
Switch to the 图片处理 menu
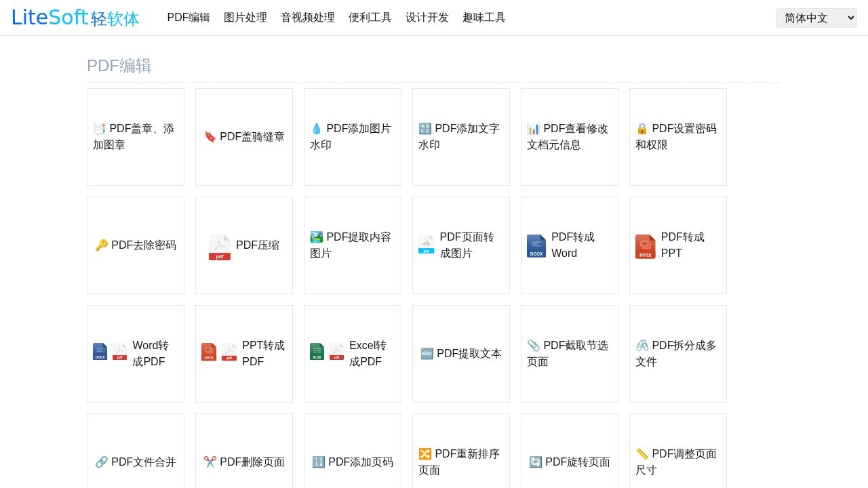click(245, 18)
